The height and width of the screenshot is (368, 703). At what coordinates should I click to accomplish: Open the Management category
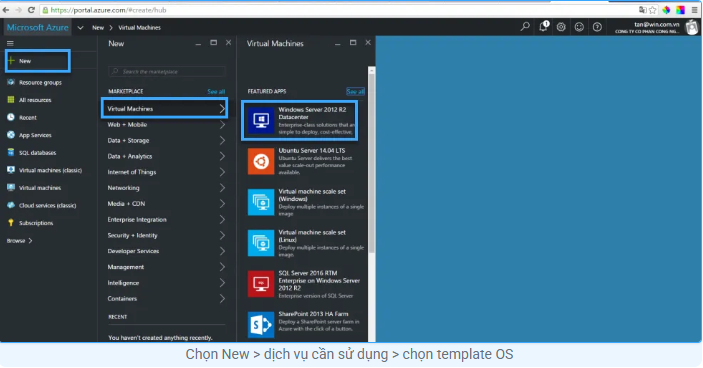point(166,267)
